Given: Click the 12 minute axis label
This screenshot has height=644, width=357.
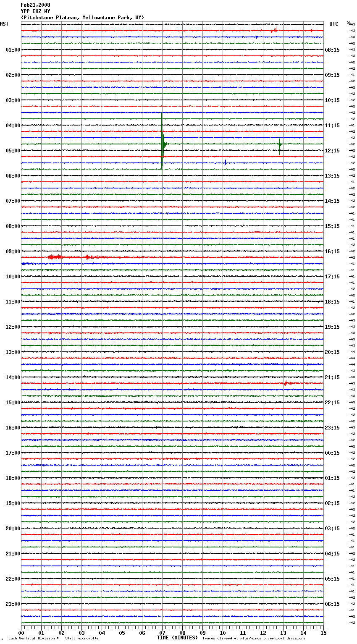Looking at the screenshot, I should point(263,633).
